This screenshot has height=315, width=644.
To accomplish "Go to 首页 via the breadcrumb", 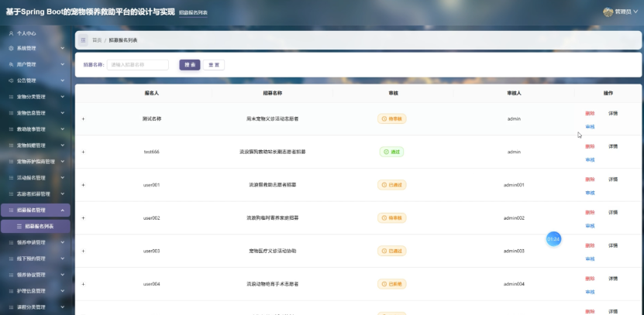I will (x=97, y=40).
